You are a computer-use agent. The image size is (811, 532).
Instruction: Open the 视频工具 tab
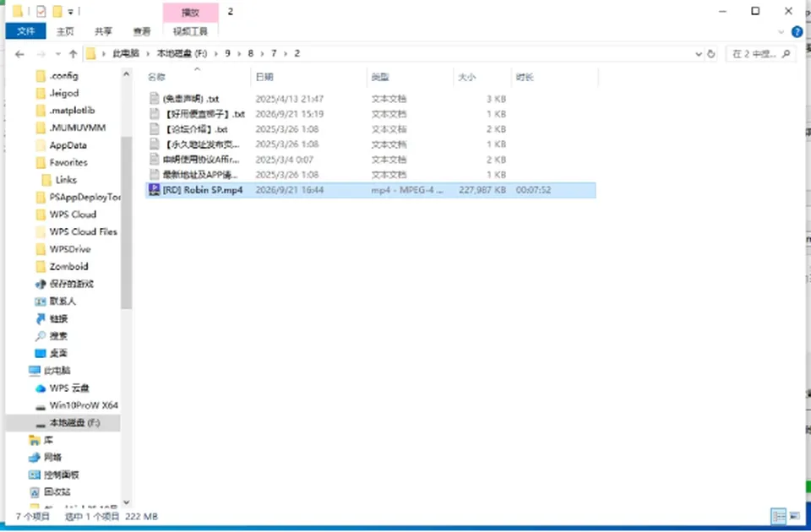(x=190, y=31)
